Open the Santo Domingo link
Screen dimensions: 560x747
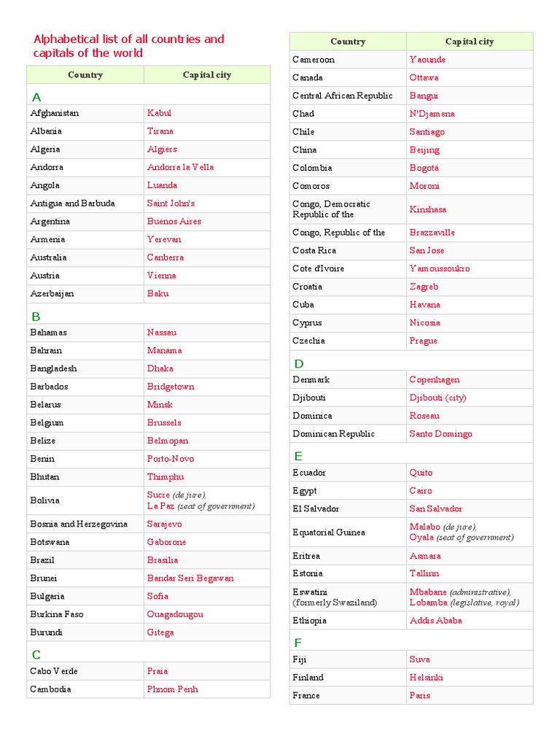[440, 434]
